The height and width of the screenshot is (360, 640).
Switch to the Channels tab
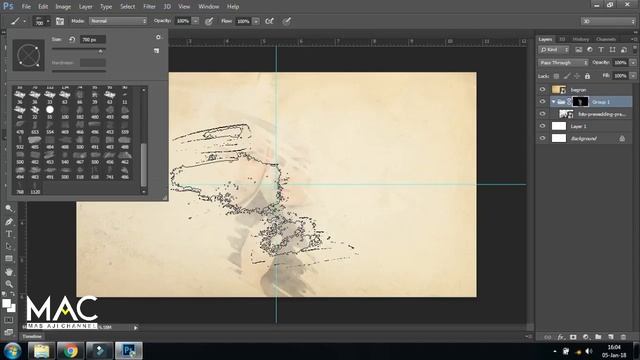coord(606,39)
